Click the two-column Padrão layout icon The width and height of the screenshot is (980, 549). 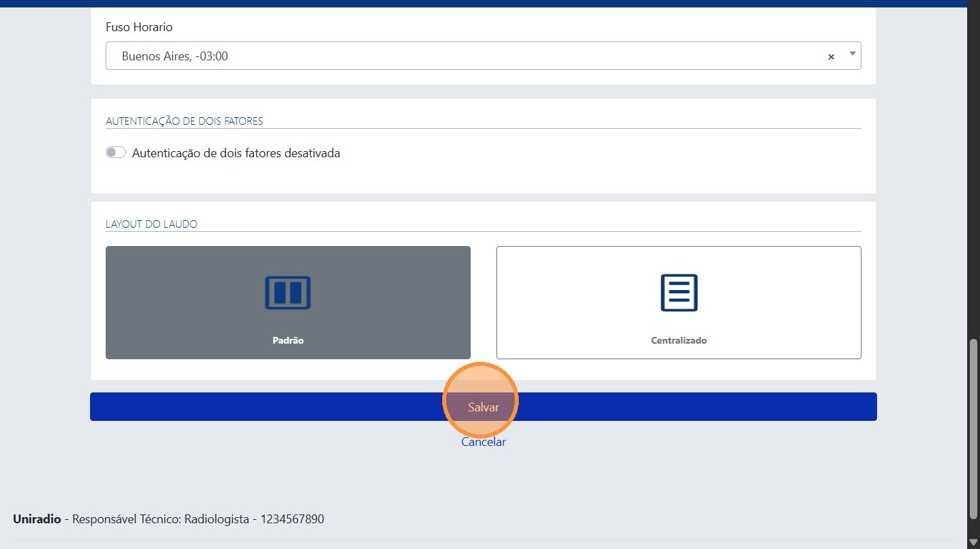pyautogui.click(x=287, y=293)
